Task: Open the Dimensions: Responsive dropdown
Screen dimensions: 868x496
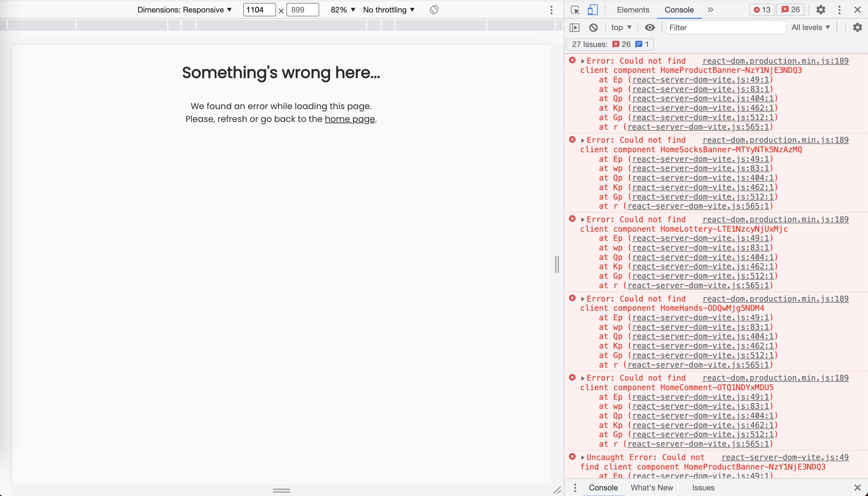Action: coord(184,10)
